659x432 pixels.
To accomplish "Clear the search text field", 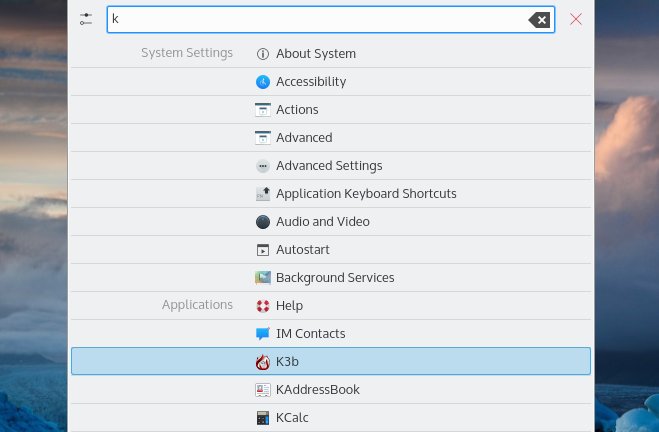I will [x=539, y=19].
